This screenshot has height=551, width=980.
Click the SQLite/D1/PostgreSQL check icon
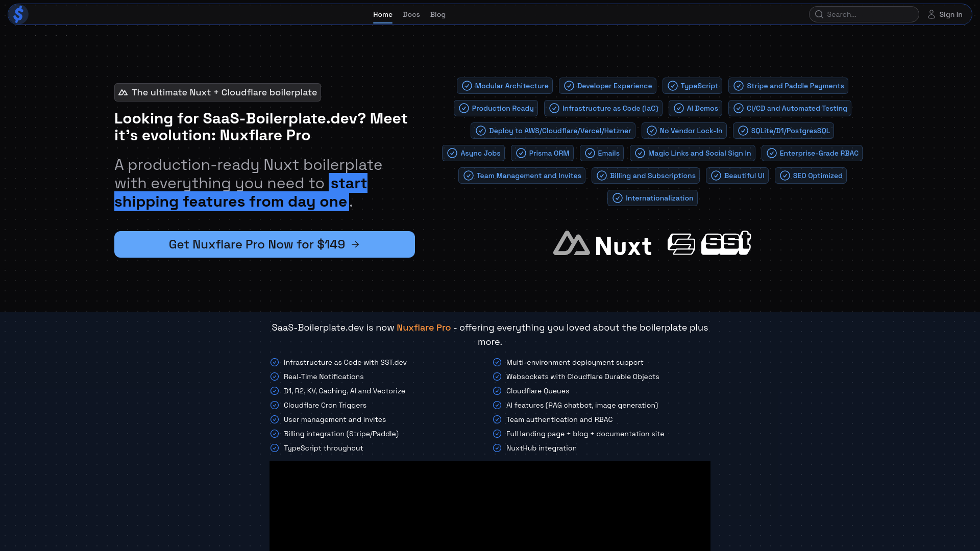click(x=743, y=131)
